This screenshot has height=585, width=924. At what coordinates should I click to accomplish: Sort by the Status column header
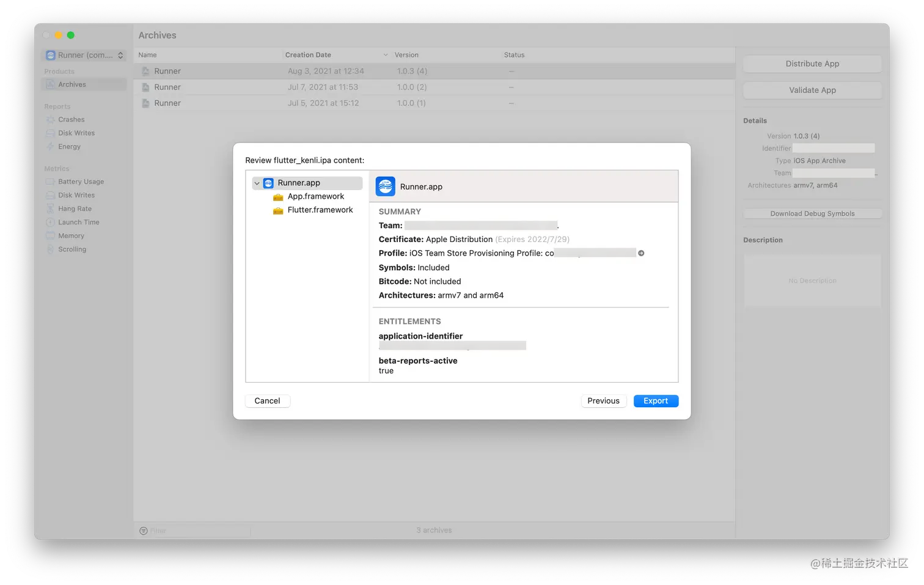click(617, 55)
